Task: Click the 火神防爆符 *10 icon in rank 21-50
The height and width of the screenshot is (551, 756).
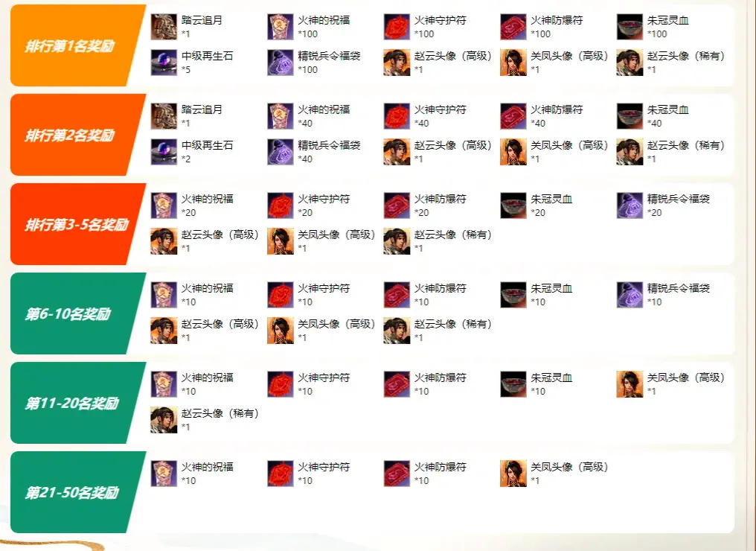Action: pos(397,474)
